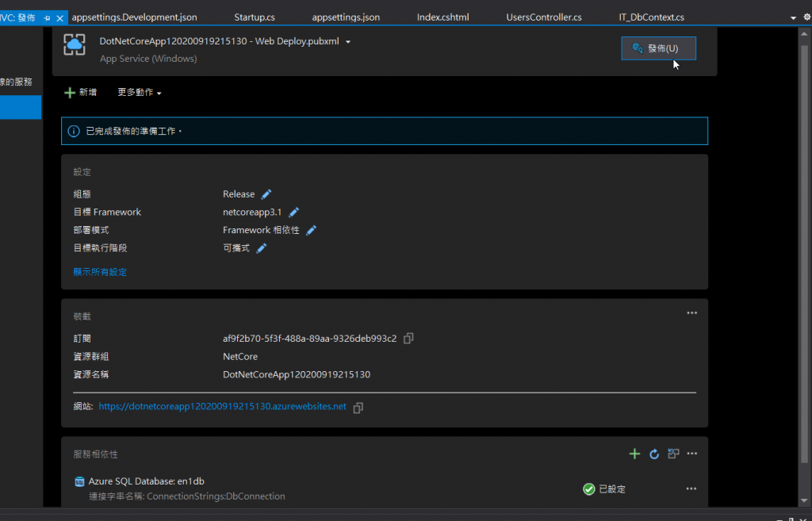The height and width of the screenshot is (521, 812).
Task: Edit the netcoreapp3.1 target framework
Action: [293, 213]
